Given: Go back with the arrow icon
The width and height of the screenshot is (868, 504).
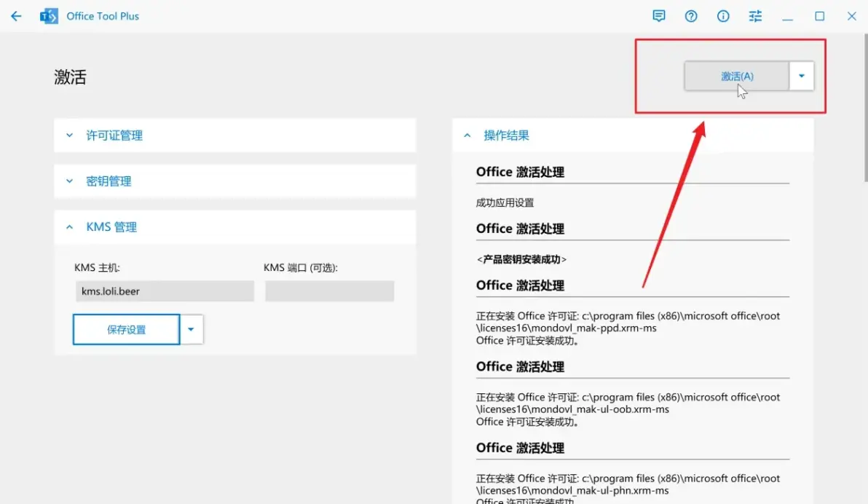Looking at the screenshot, I should (x=16, y=16).
